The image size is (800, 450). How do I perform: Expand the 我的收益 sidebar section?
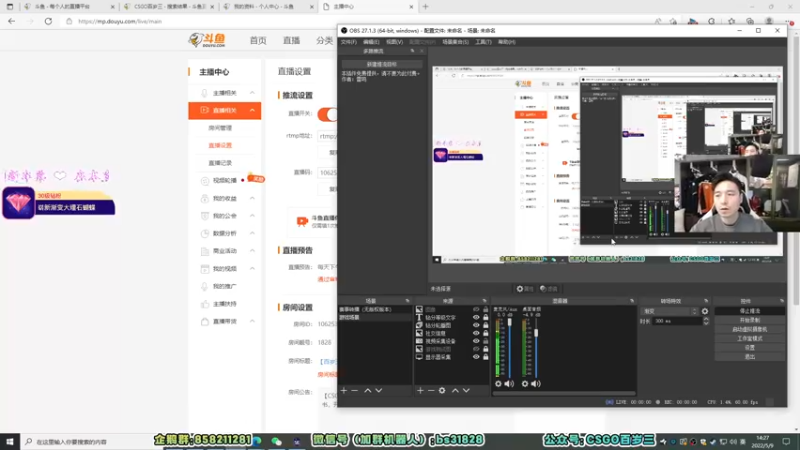(252, 198)
